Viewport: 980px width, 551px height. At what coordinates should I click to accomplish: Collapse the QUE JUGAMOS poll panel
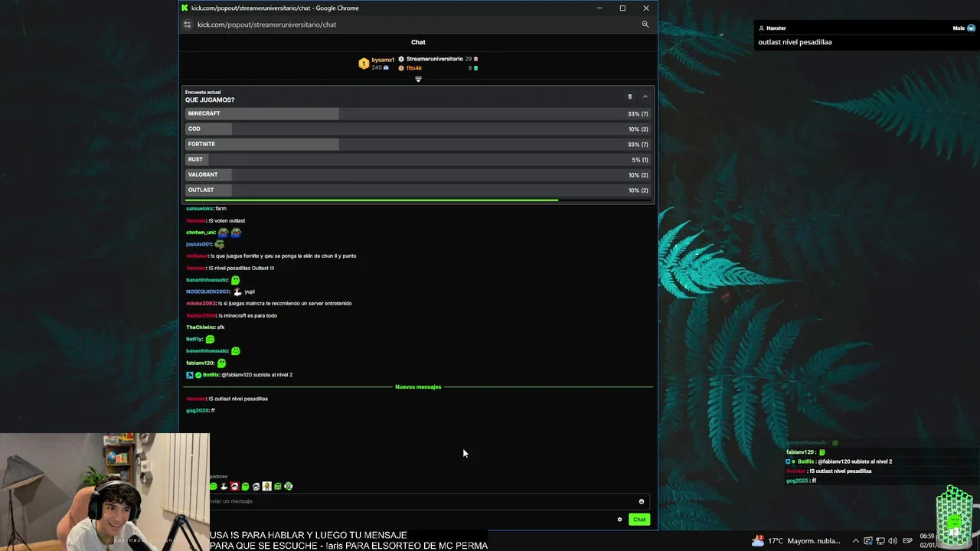[645, 96]
